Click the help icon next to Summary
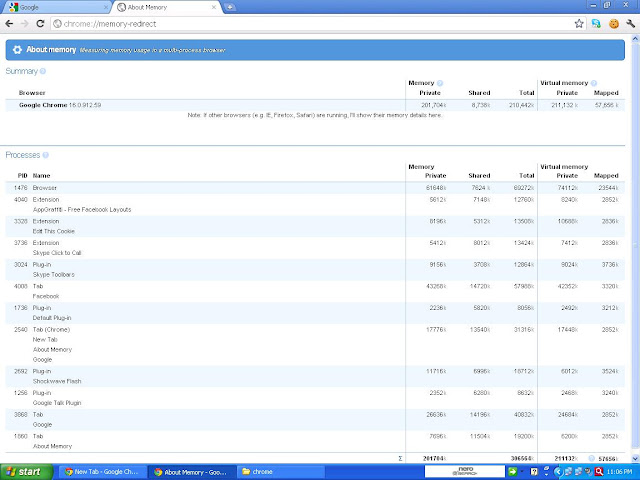640x480 pixels. pyautogui.click(x=43, y=71)
